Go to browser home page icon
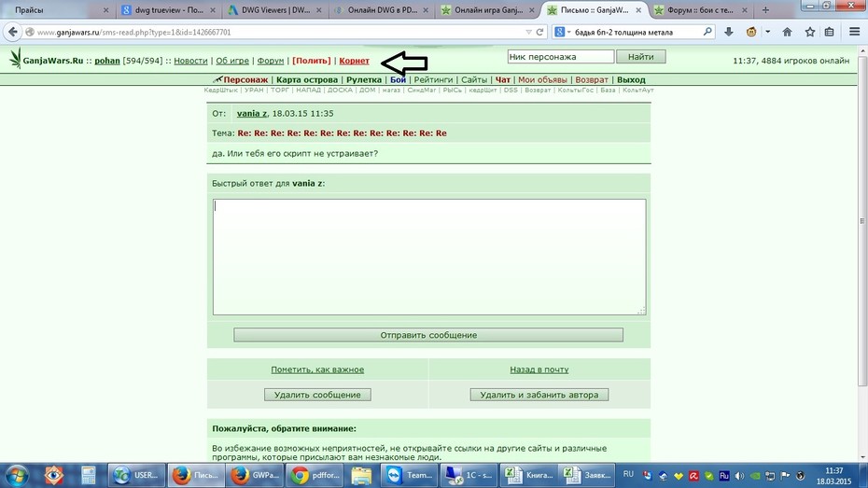Viewport: 868px width, 488px height. [x=787, y=32]
